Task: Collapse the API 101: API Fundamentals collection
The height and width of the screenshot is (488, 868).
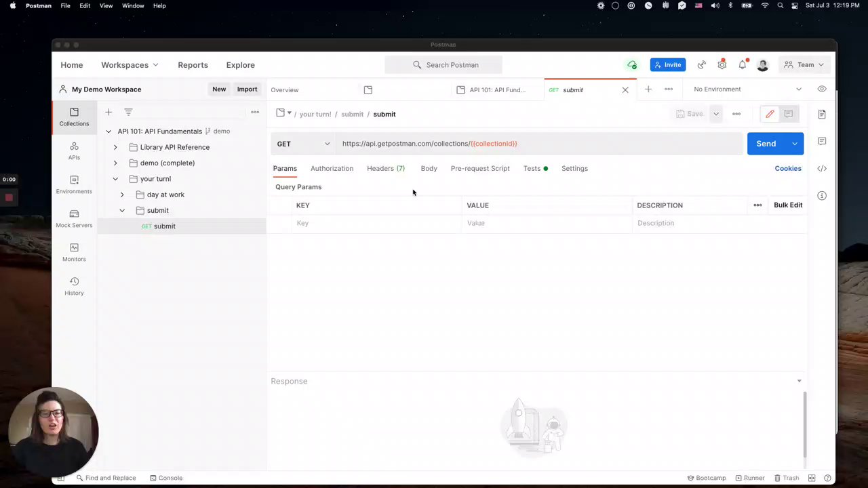Action: pos(108,131)
